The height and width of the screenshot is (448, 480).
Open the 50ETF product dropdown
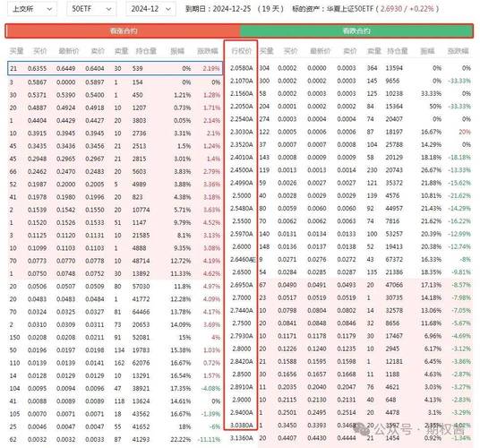91,9
